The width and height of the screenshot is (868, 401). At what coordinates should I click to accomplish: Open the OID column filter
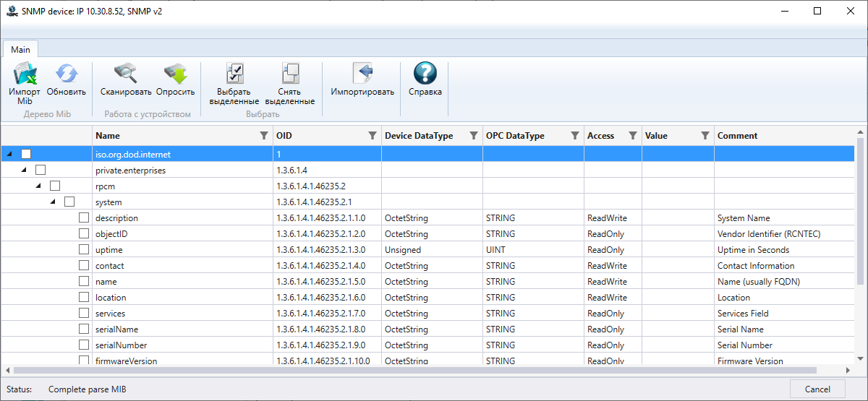372,135
